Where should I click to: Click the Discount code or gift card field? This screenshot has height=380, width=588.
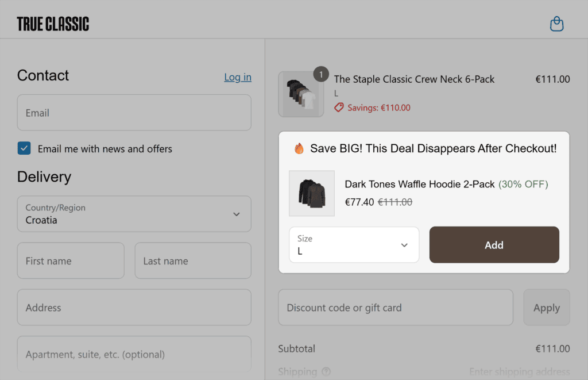tap(395, 307)
